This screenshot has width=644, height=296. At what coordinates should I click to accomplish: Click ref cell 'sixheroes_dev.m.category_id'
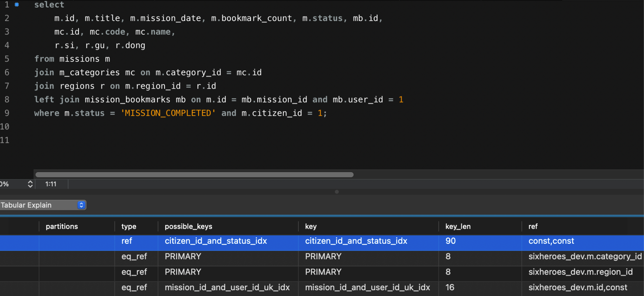click(x=585, y=257)
